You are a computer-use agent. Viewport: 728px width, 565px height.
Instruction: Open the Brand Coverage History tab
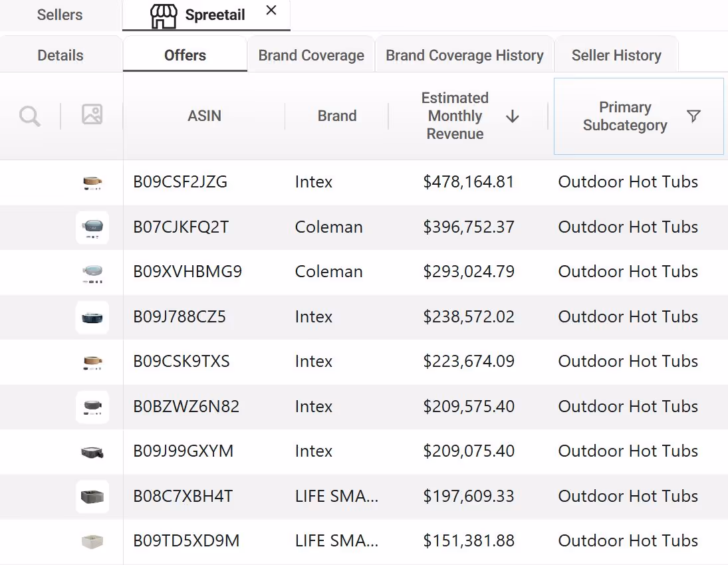click(x=465, y=55)
